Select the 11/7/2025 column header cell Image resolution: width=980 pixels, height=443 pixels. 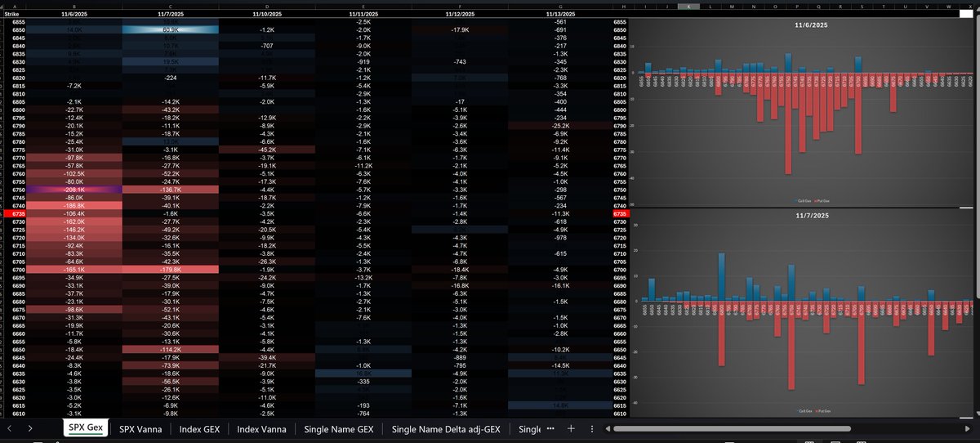click(171, 14)
